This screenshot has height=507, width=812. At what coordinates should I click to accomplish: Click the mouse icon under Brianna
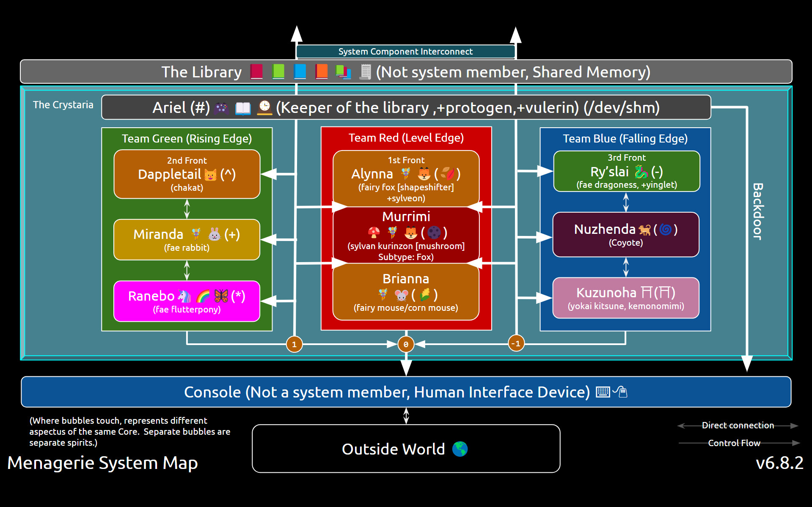pyautogui.click(x=402, y=295)
